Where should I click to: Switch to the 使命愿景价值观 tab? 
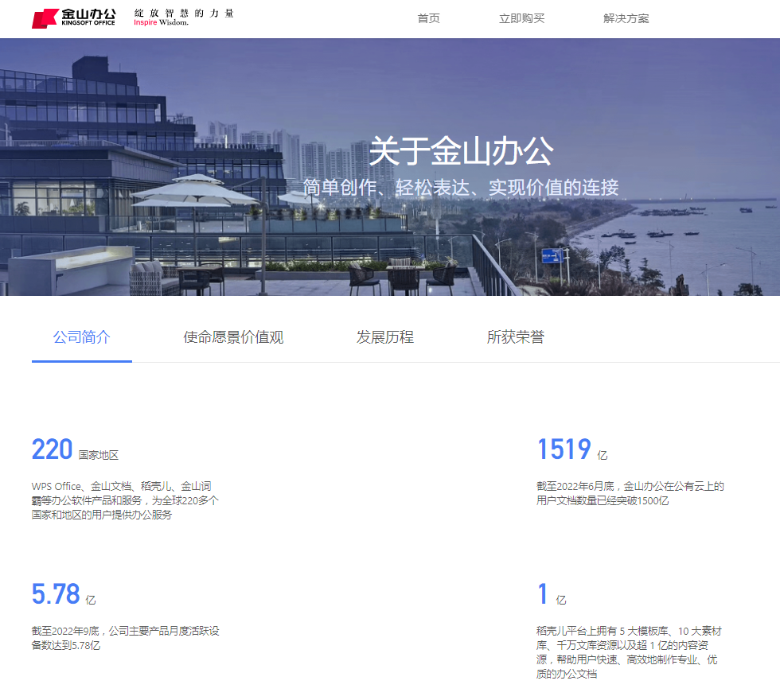tap(233, 337)
